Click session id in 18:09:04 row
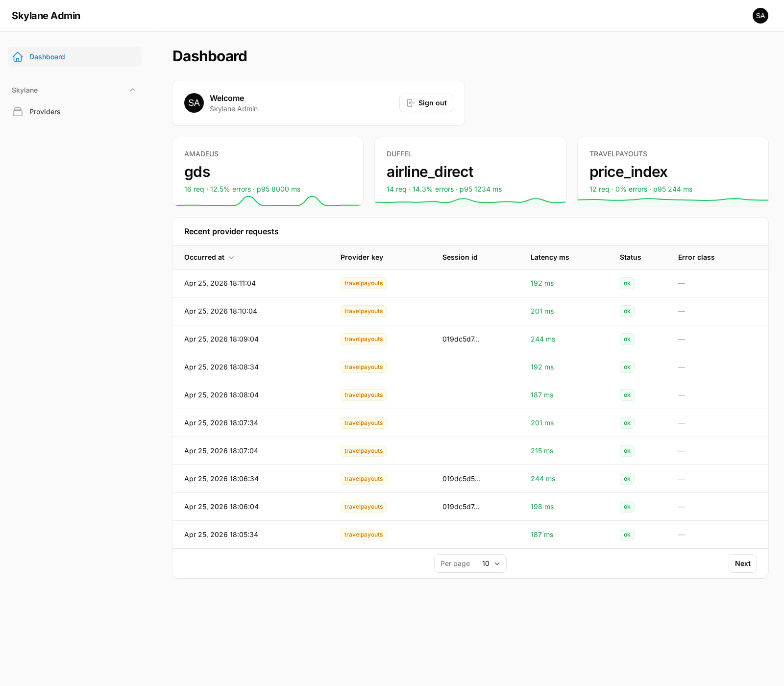 (461, 339)
